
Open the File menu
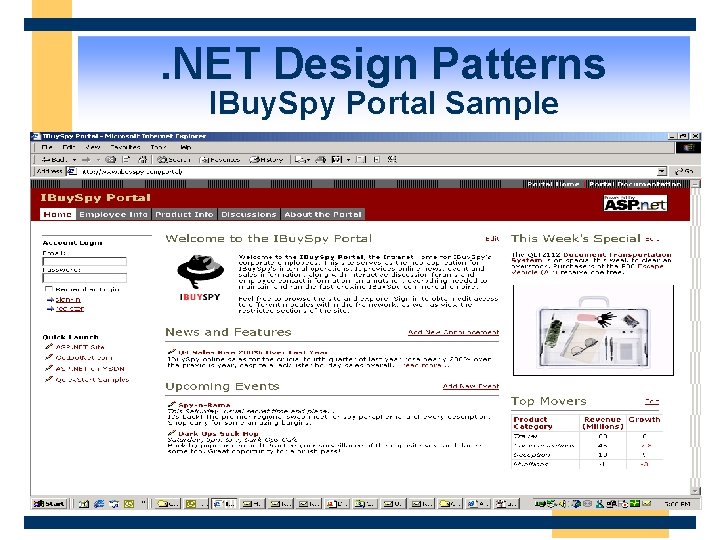click(47, 147)
